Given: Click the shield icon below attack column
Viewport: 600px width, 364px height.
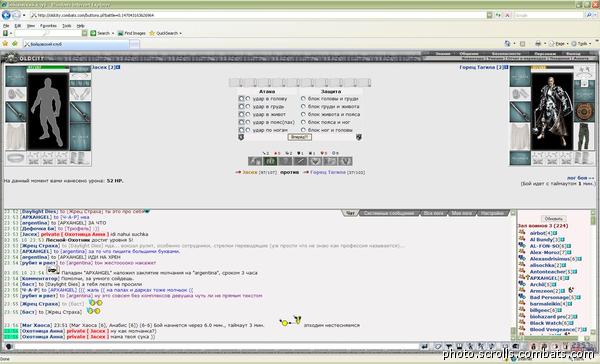Looking at the screenshot, I should (x=241, y=137).
